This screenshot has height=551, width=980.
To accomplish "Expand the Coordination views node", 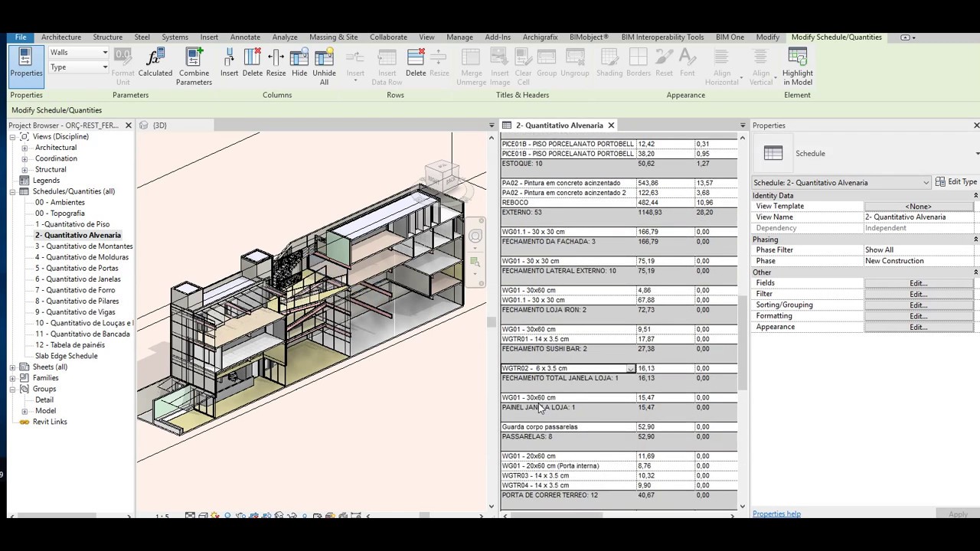I will tap(24, 158).
